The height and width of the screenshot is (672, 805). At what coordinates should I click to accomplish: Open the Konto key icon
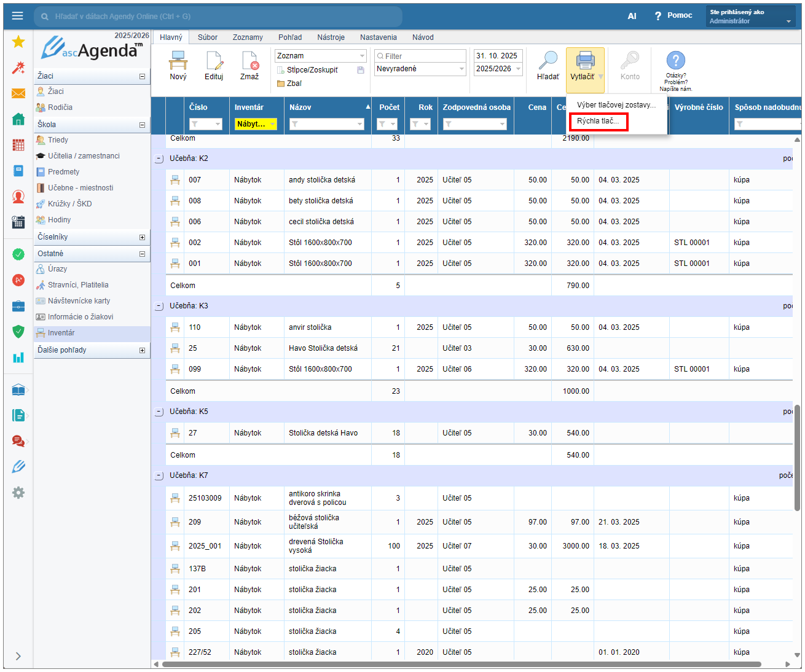click(x=630, y=61)
